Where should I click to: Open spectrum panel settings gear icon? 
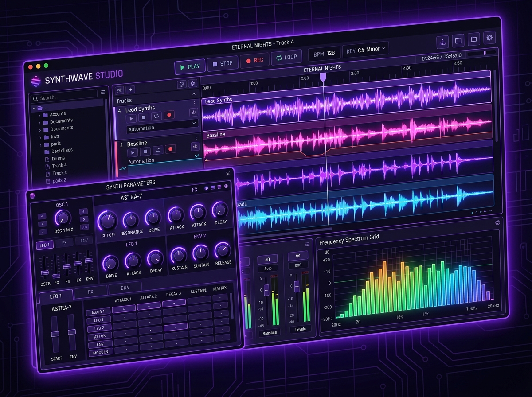(497, 223)
